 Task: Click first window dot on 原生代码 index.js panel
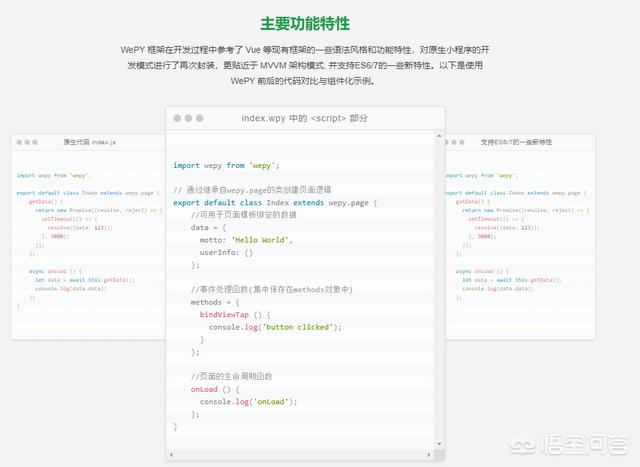[19, 143]
